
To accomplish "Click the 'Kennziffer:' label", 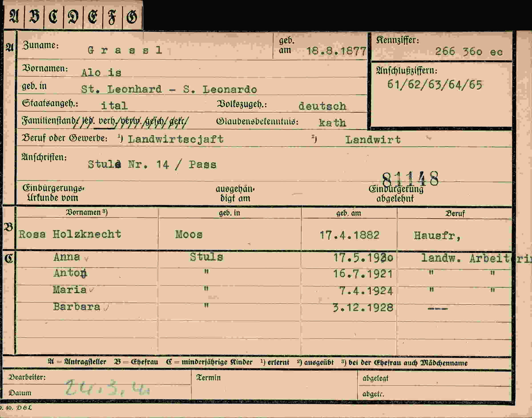I will (x=397, y=40).
